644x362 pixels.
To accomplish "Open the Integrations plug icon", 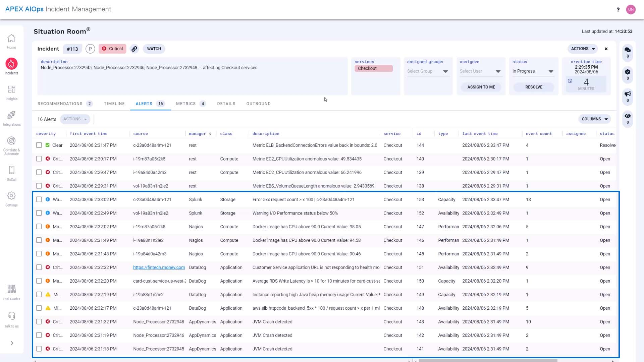I will pos(11,115).
